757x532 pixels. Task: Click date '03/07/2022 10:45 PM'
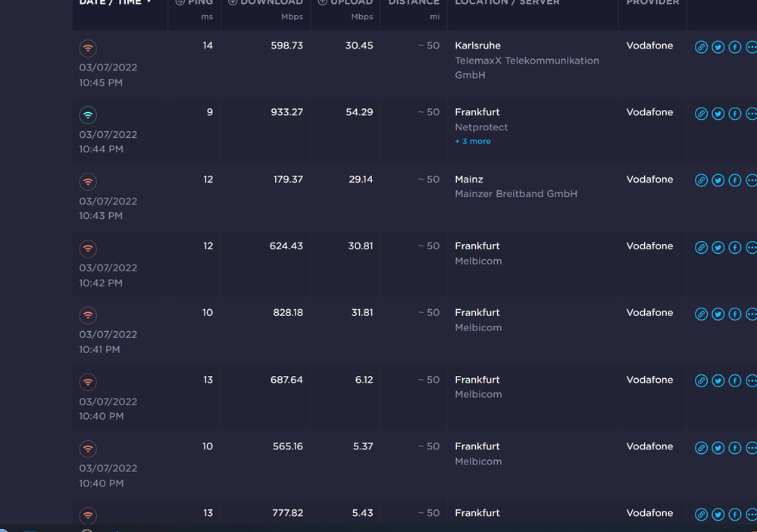coord(108,75)
